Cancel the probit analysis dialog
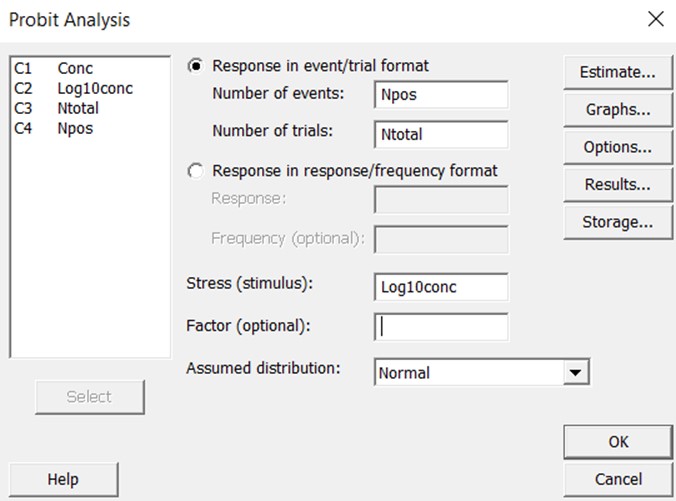Viewport: 676px width, 501px height. (617, 479)
